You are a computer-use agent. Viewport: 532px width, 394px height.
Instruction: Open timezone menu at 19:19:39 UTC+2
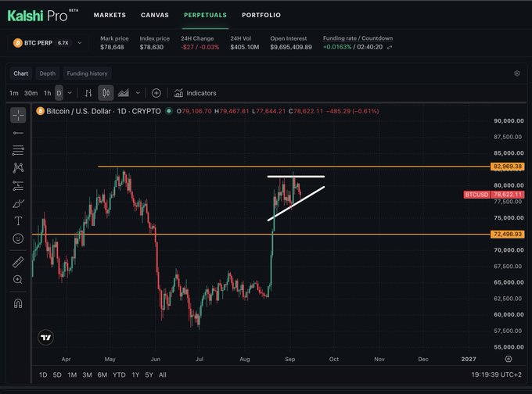coord(496,374)
